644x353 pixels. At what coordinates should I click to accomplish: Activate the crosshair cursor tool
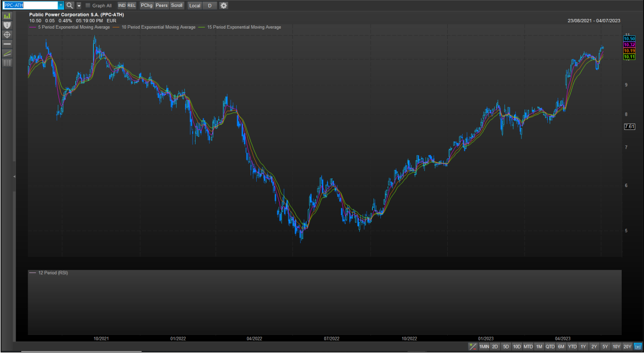7,35
